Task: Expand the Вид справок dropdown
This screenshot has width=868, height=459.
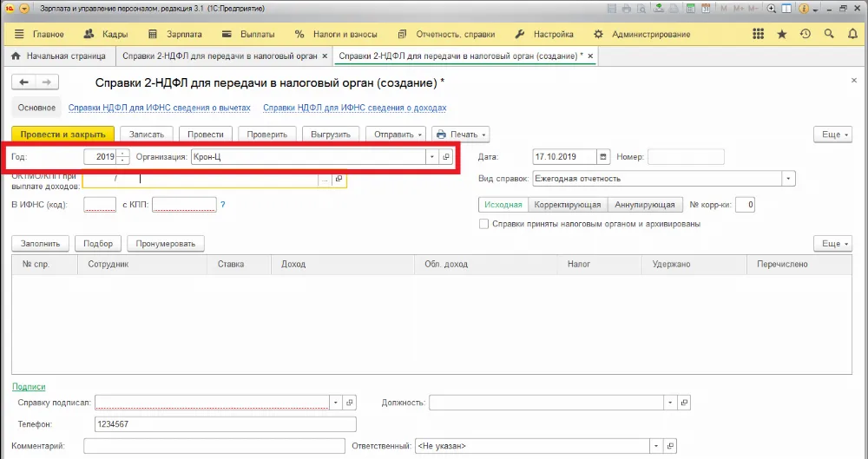Action: point(788,179)
